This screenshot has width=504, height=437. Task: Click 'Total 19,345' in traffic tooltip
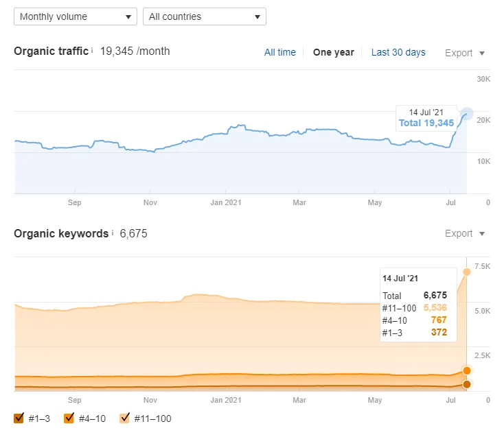426,123
